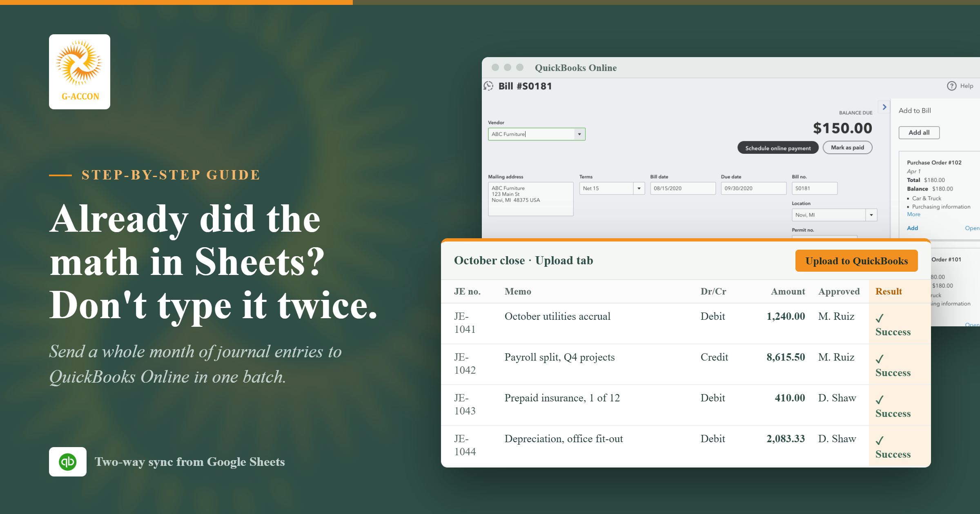This screenshot has height=514, width=980.
Task: Click Success result for JE-1041
Action: [893, 325]
